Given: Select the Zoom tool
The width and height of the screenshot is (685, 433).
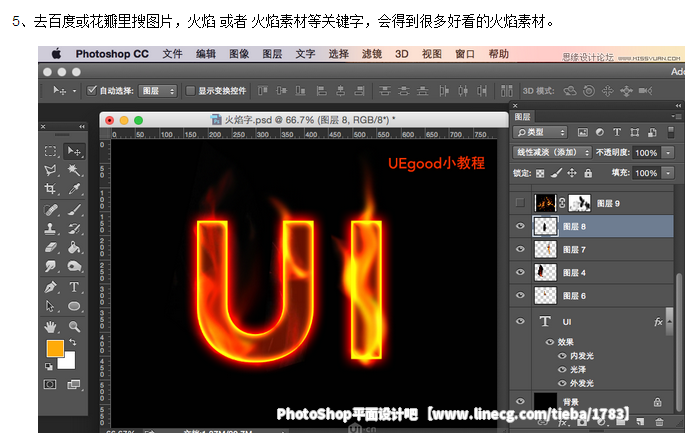Looking at the screenshot, I should click(x=74, y=326).
